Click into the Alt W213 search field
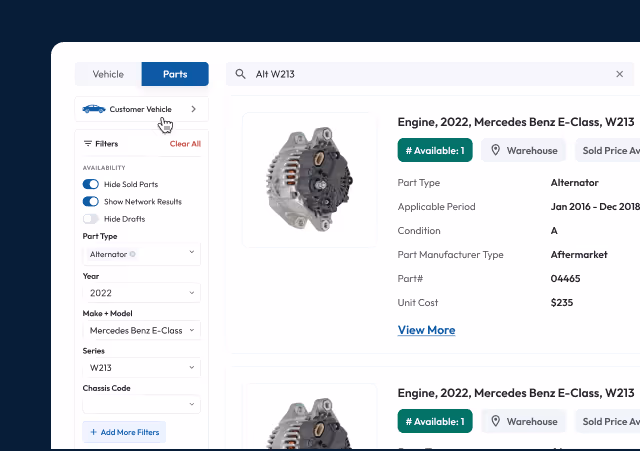The height and width of the screenshot is (451, 640). (430, 74)
